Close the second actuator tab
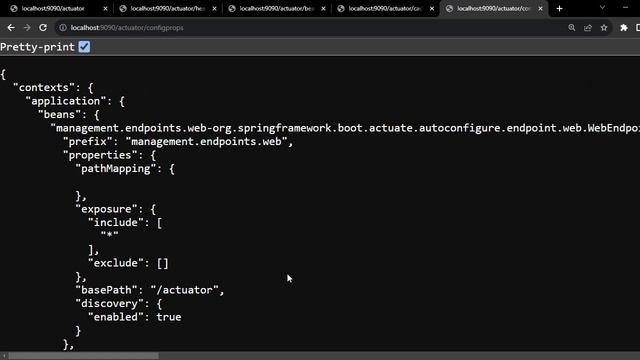This screenshot has width=640, height=360. (x=214, y=9)
